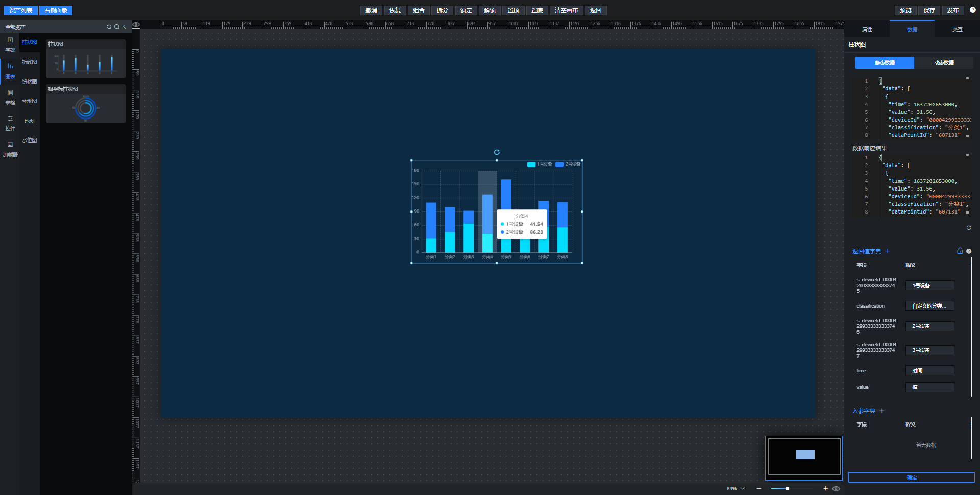Add an entry to 返回值字典

click(x=888, y=251)
